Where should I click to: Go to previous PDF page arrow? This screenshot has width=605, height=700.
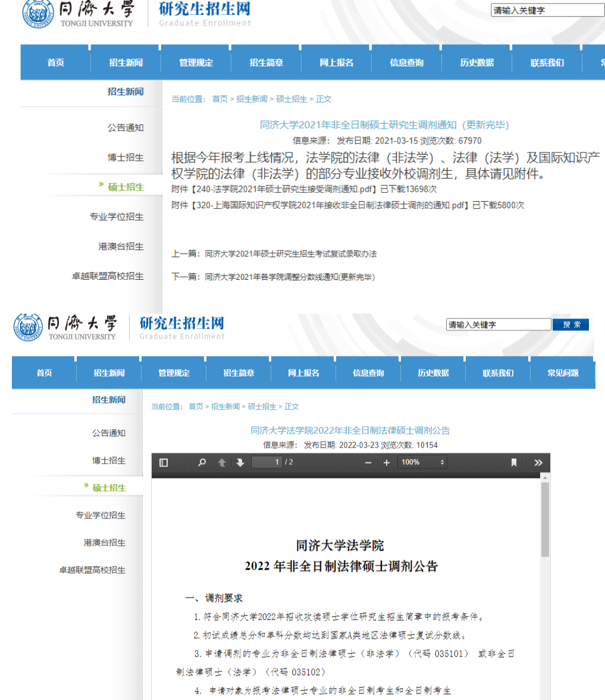pyautogui.click(x=222, y=462)
